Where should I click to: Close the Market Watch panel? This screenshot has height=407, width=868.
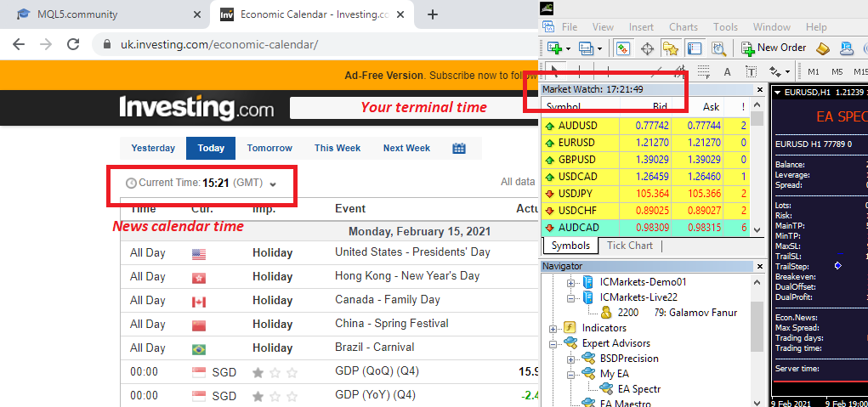tap(759, 89)
